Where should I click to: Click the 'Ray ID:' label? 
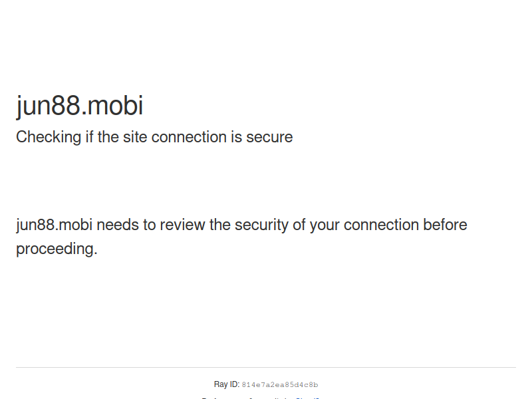click(x=227, y=384)
